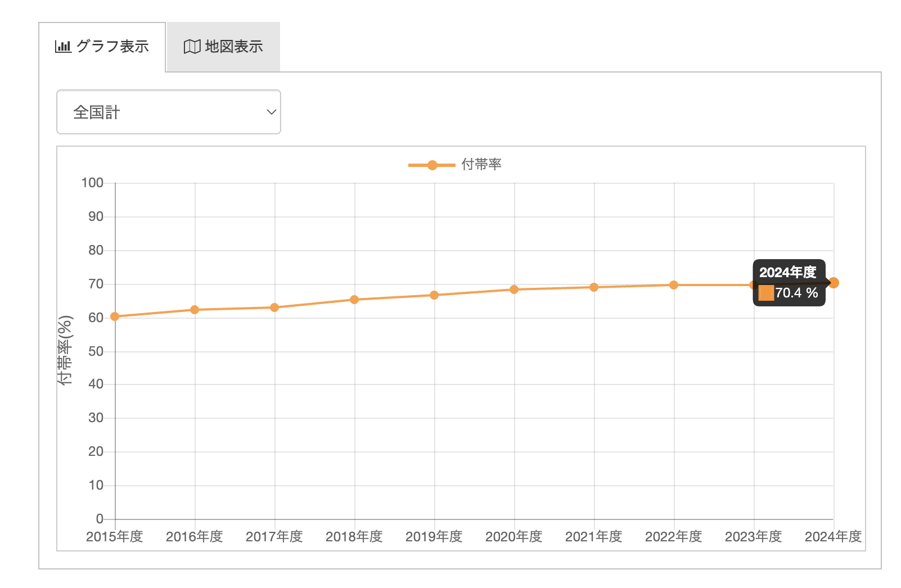Click the bar chart icon on グラフ表示

[63, 47]
